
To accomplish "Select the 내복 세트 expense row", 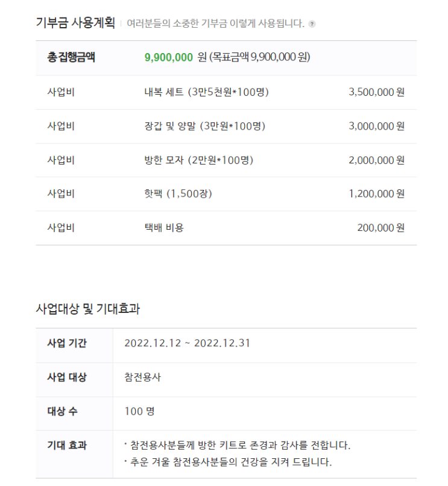I will pos(226,92).
